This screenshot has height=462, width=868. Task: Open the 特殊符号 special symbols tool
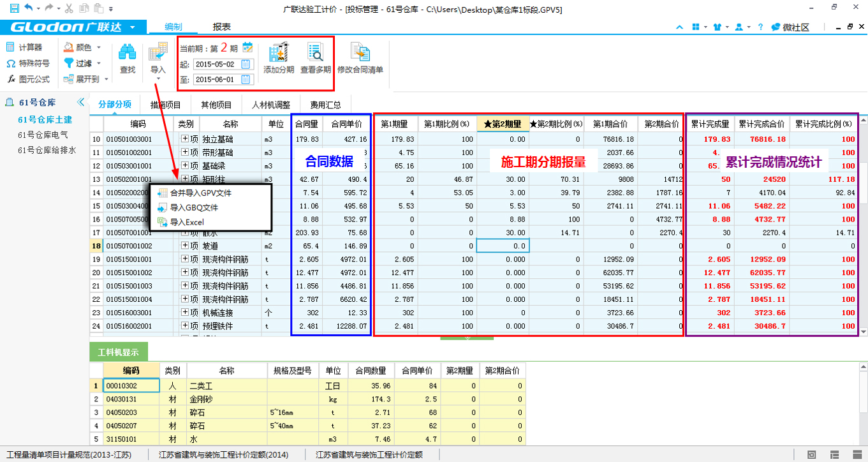pos(27,63)
